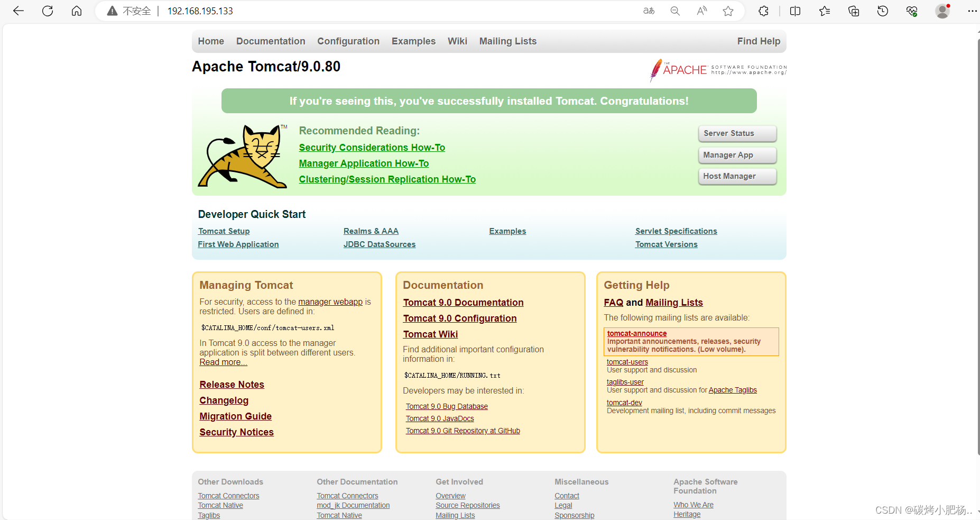Go back using the browser back arrow
The image size is (980, 520).
coord(19,11)
